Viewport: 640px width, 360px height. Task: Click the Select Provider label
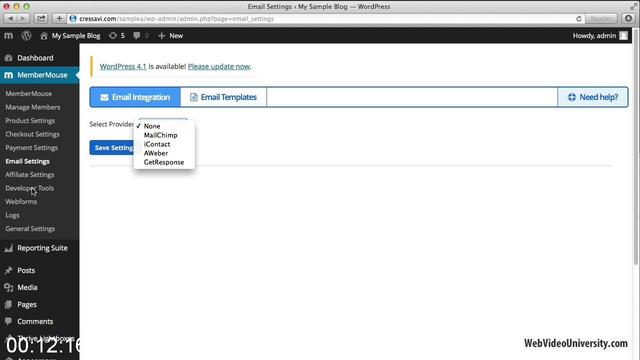[111, 124]
